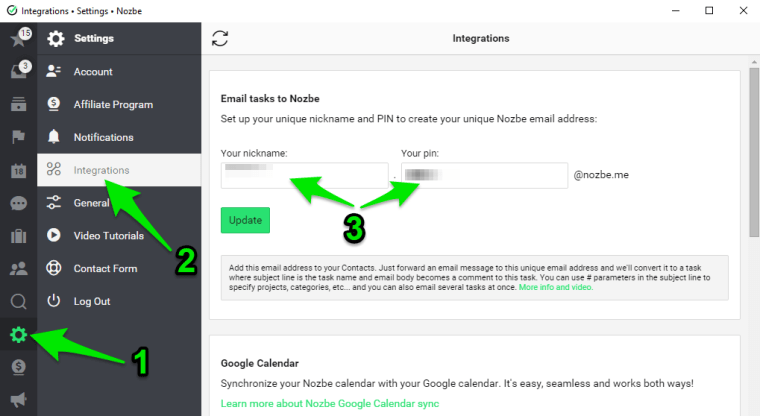The image size is (760, 416).
Task: Click the 'Your pin' input field
Action: (484, 176)
